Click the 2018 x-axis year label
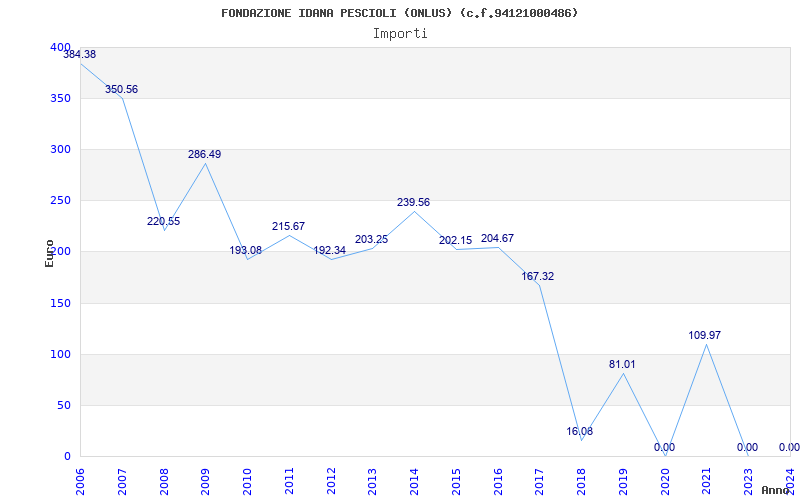Image resolution: width=800 pixels, height=500 pixels. click(582, 482)
